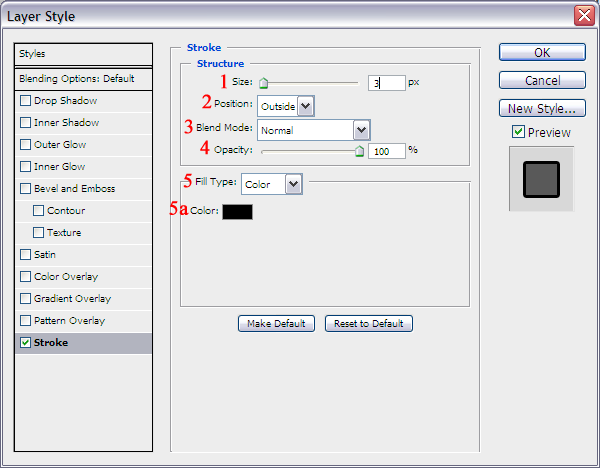This screenshot has width=600, height=468.
Task: Select the Contour label
Action: pos(66,210)
